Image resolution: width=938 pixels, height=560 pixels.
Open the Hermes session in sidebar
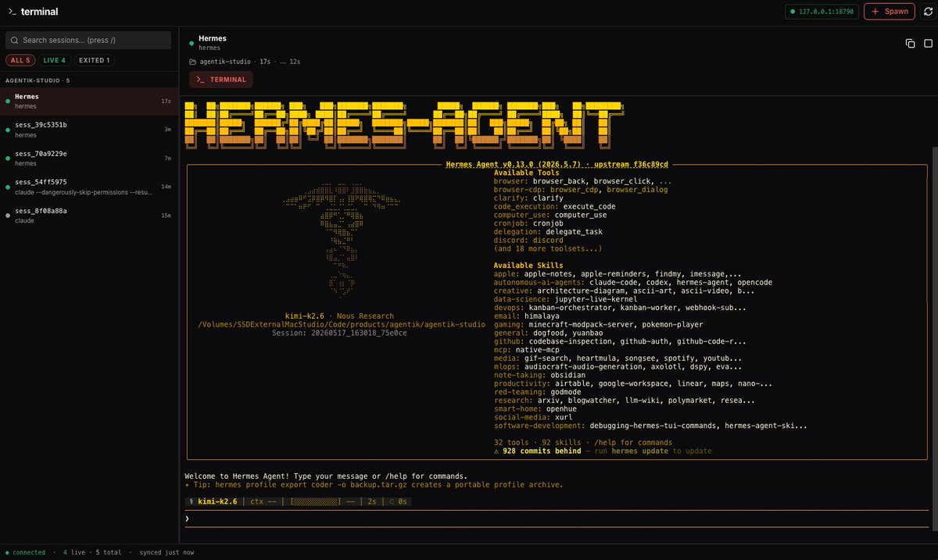tap(89, 101)
